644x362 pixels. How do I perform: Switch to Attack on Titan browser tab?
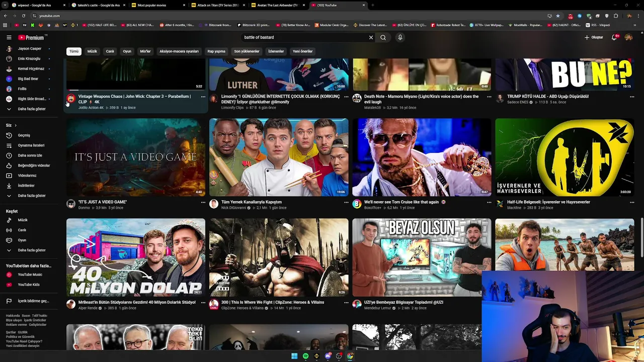click(218, 5)
